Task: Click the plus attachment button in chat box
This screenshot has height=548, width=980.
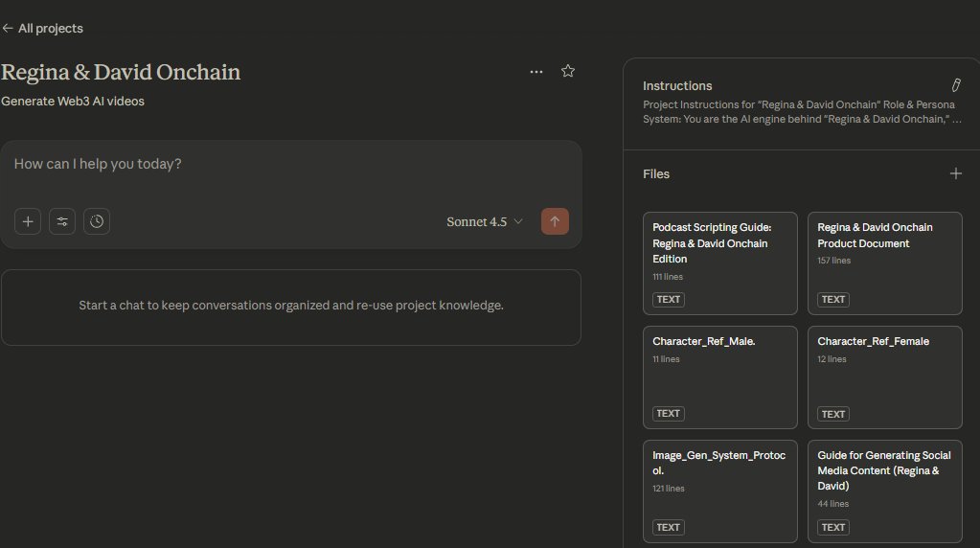Action: click(x=28, y=221)
